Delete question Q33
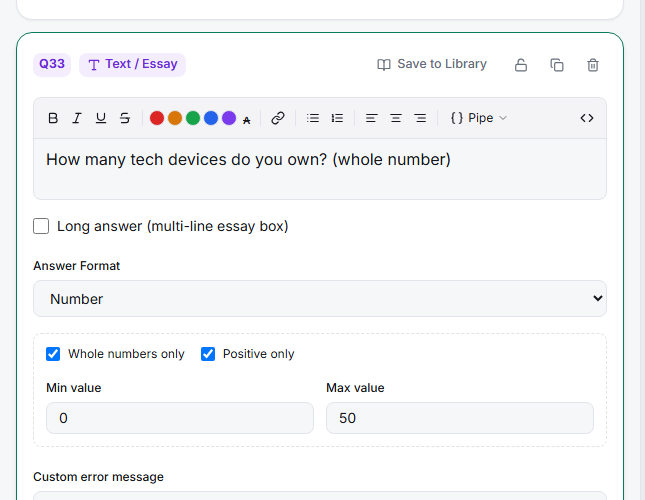 593,65
